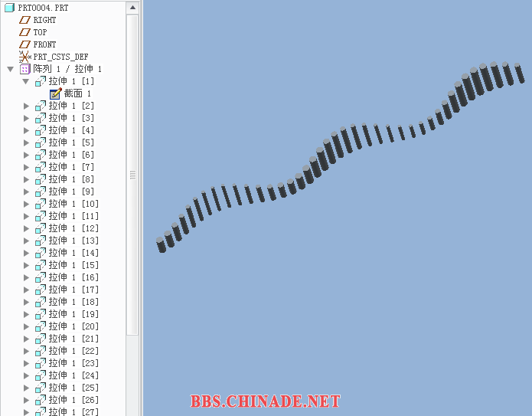Click the extrude icon of 拉伸 1 [6]

pos(41,155)
